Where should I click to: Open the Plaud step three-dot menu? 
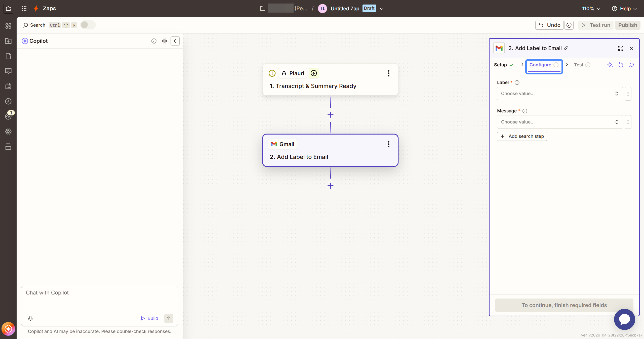pyautogui.click(x=388, y=73)
